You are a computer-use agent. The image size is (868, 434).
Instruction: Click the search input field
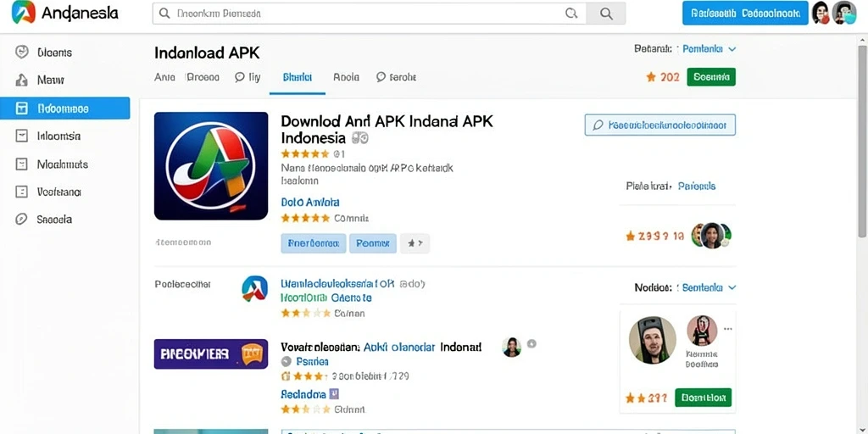point(369,14)
